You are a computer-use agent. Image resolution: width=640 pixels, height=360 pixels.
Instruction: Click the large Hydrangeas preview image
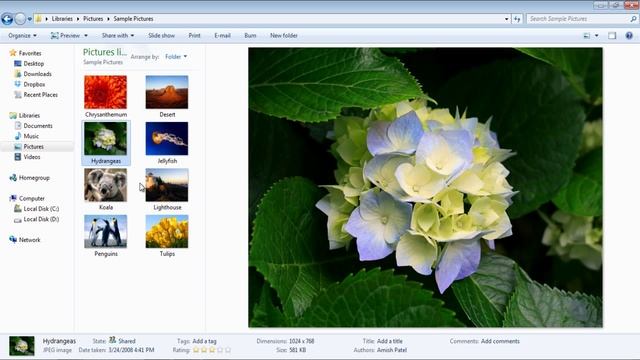click(425, 187)
